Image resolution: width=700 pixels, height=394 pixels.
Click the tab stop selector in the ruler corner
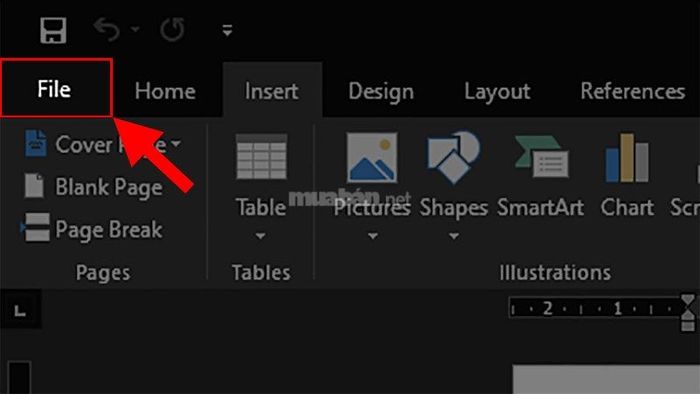click(x=20, y=310)
